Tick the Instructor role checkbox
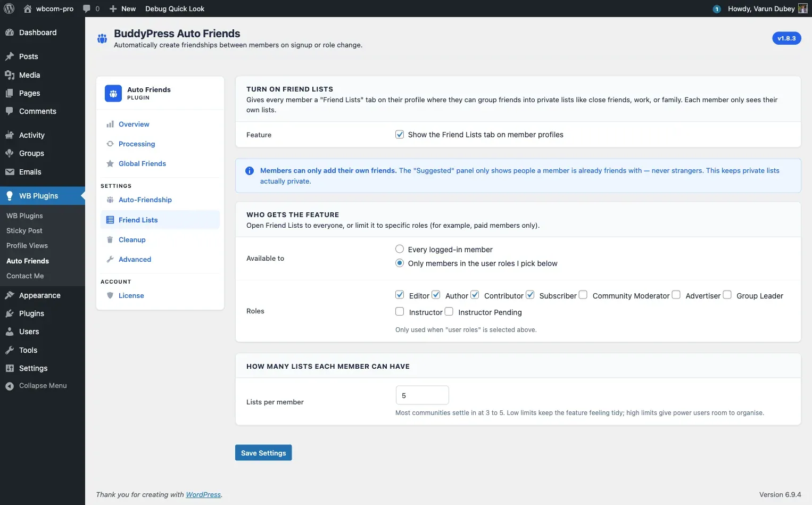 400,311
